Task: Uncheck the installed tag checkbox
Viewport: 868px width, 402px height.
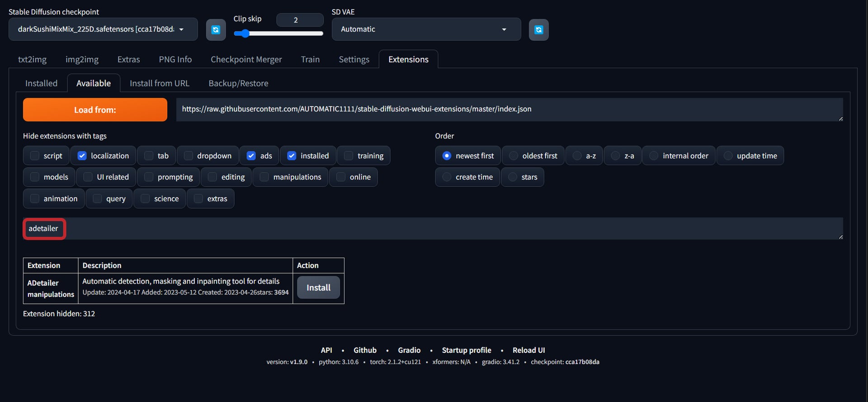Action: pyautogui.click(x=292, y=156)
